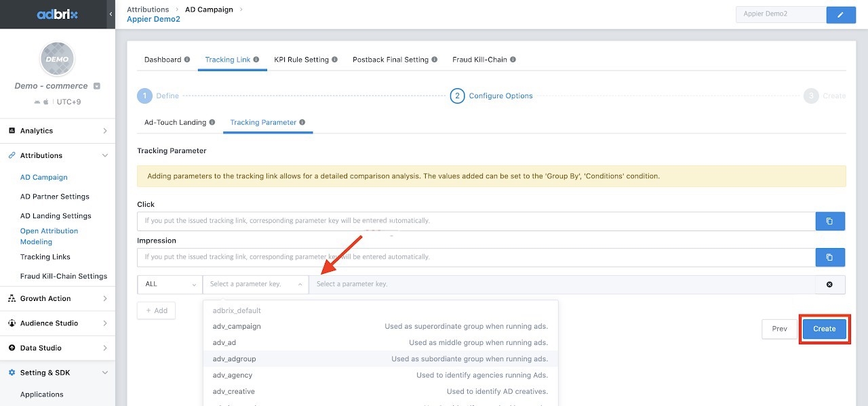Click the Click tracking link input field

[x=475, y=221]
